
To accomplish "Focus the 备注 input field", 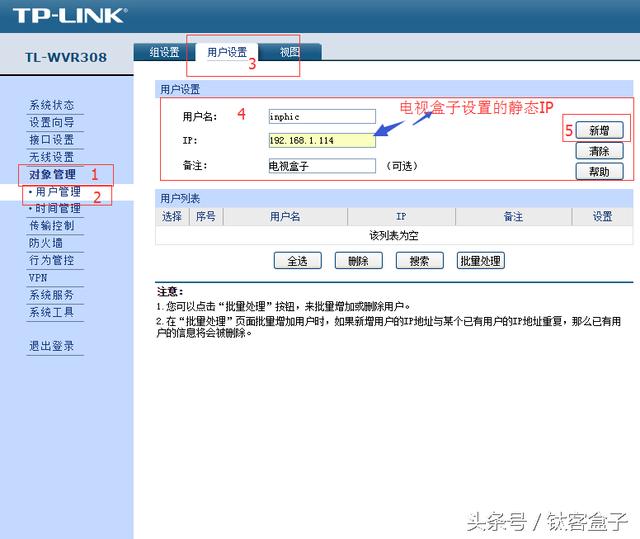I will (322, 166).
